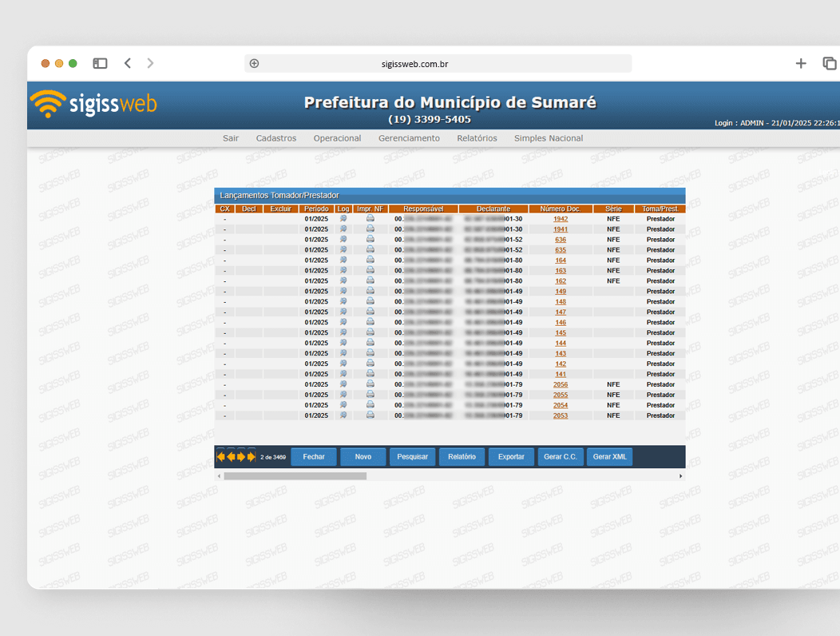Sort by the Responsável column header
This screenshot has width=840, height=636.
(x=423, y=209)
